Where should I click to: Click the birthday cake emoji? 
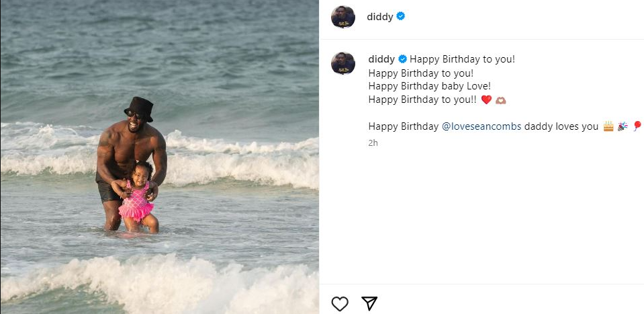(608, 126)
